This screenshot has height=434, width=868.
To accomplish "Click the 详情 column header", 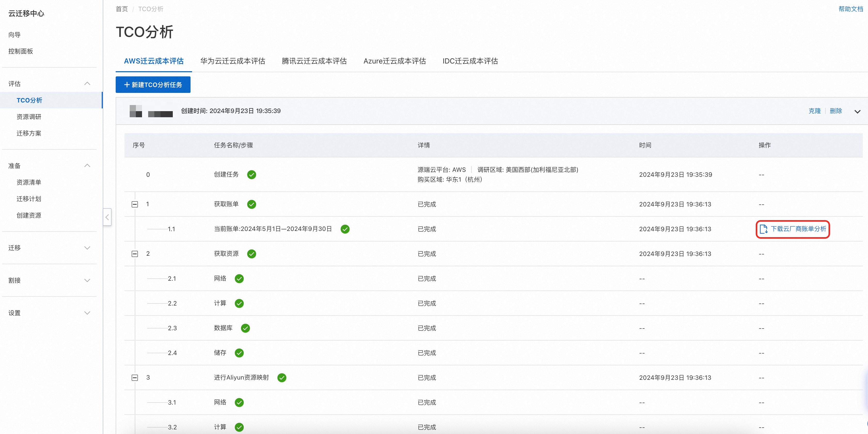I will point(424,146).
